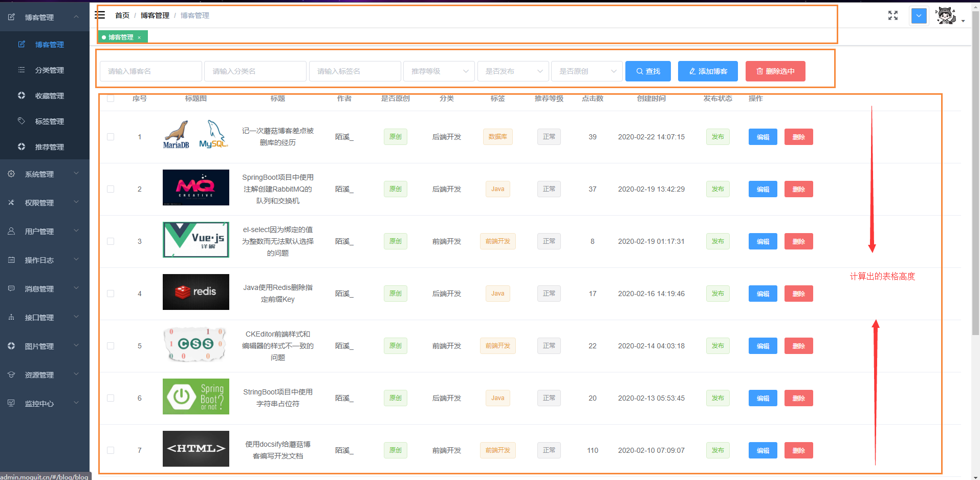Click the blue dropdown icon beside avatar
This screenshot has height=480, width=980.
click(x=919, y=16)
